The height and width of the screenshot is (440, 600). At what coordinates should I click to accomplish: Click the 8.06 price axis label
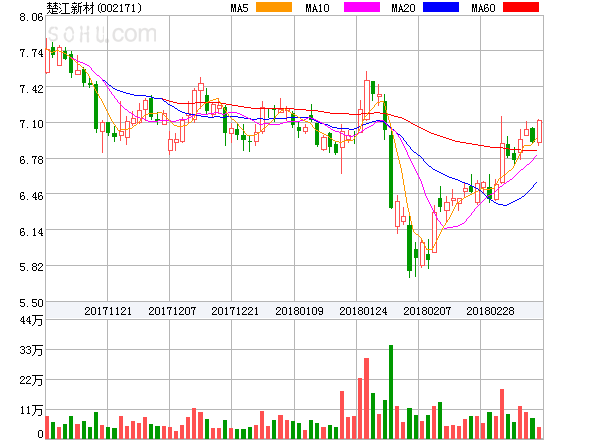pyautogui.click(x=31, y=17)
